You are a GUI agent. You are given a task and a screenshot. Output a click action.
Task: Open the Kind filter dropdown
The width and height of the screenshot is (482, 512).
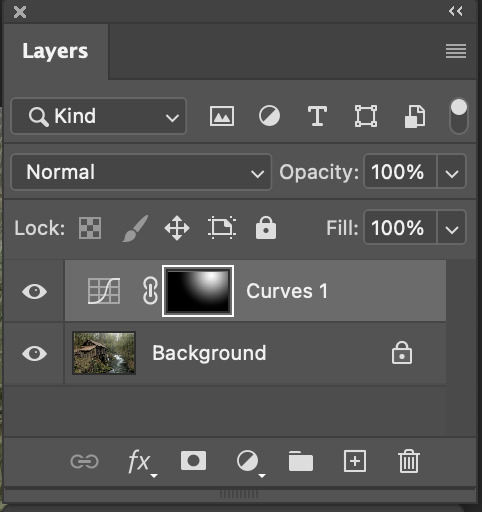[x=99, y=116]
